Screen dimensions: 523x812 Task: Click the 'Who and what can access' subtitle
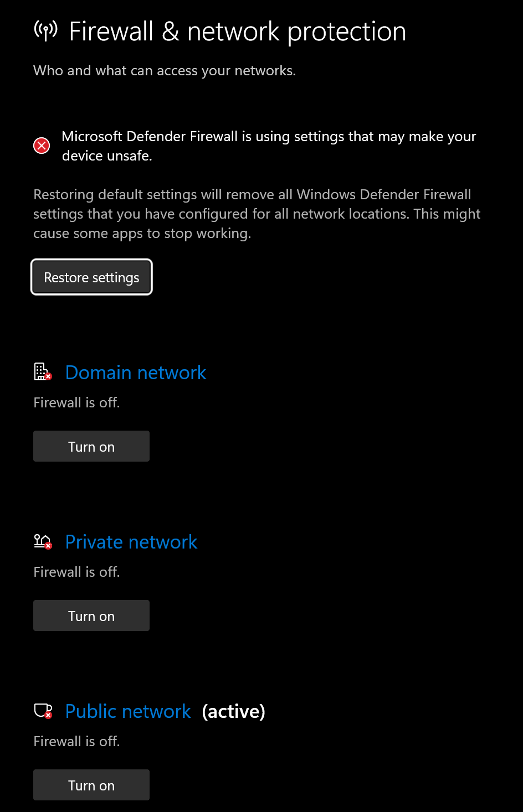(x=165, y=71)
